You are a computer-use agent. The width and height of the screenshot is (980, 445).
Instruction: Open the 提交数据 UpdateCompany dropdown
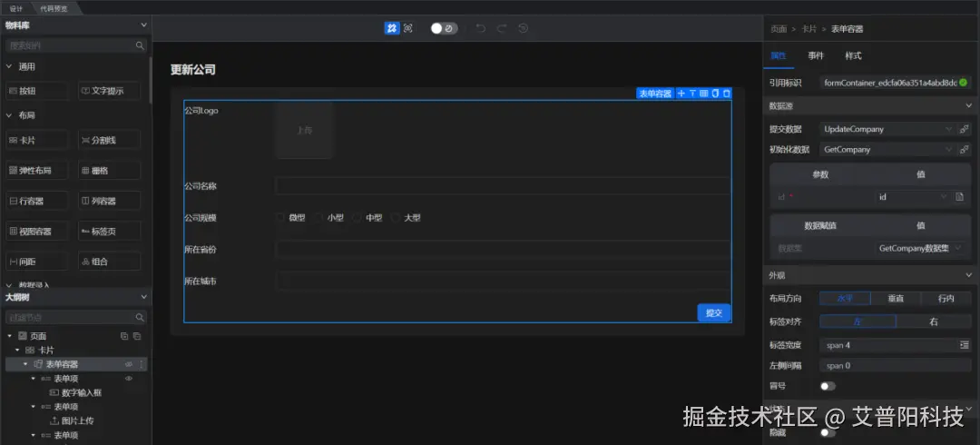click(x=887, y=129)
